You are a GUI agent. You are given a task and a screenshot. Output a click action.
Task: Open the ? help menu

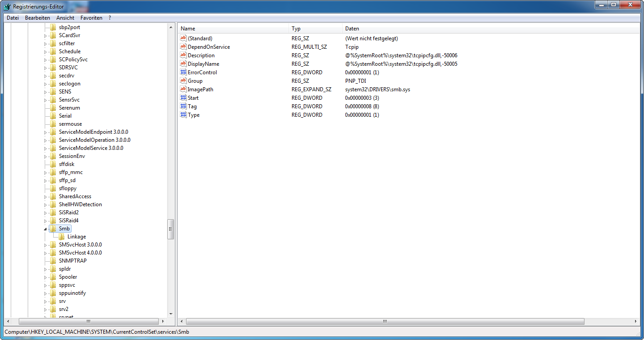[x=110, y=18]
